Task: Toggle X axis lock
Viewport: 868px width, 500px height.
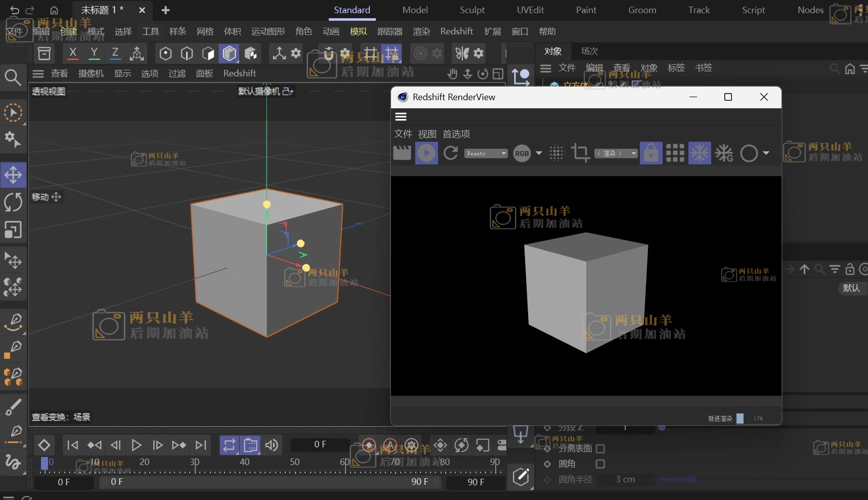Action: click(73, 53)
